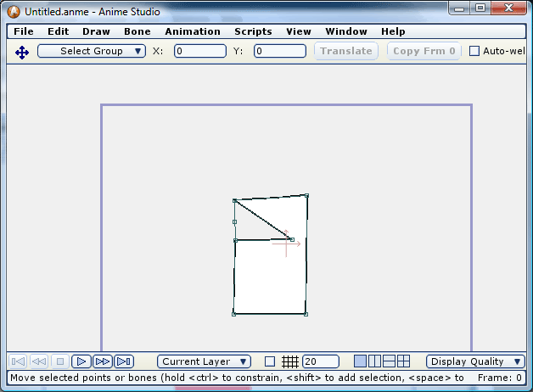
Task: Close the Anime Studio window
Action: point(508,8)
